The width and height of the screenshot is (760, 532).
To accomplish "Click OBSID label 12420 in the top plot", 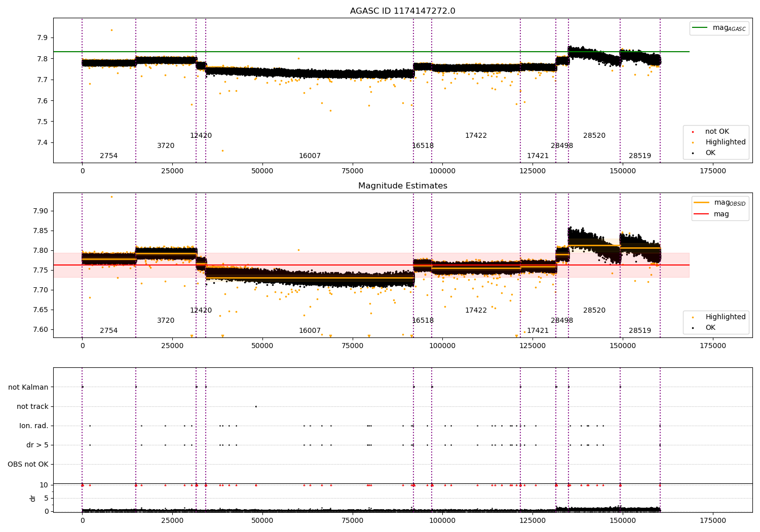I will (201, 136).
